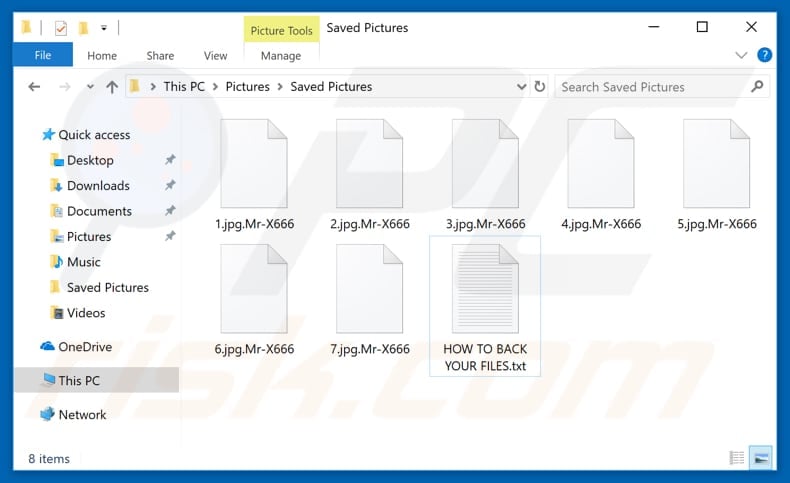Select the Picture Tools contextual tab
Image resolution: width=790 pixels, height=483 pixels.
coord(281,30)
